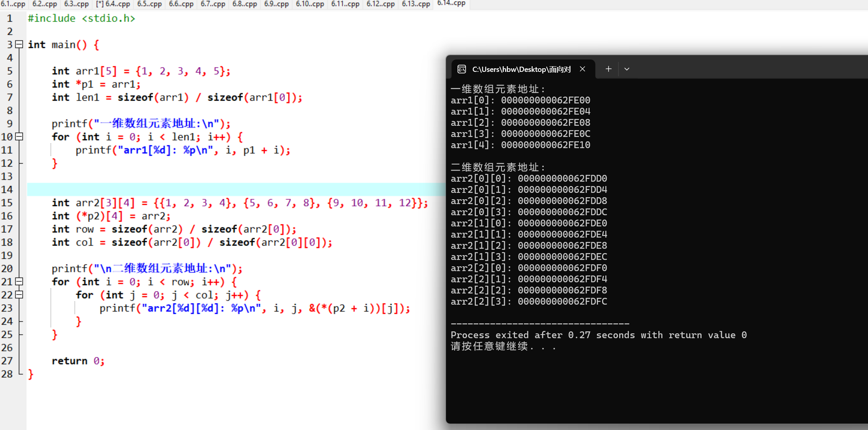
Task: Click the 'int row' sizeof line
Action: (x=174, y=229)
